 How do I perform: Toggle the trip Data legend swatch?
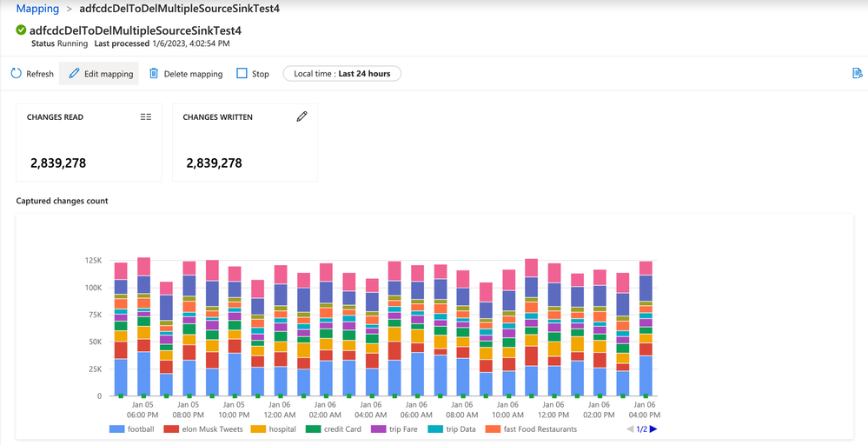click(x=435, y=429)
